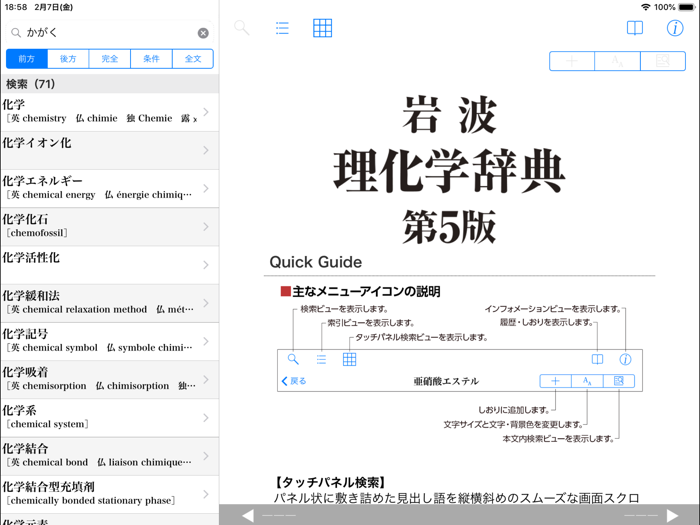Click the 検索 (71) results header
The image size is (700, 525).
point(109,83)
